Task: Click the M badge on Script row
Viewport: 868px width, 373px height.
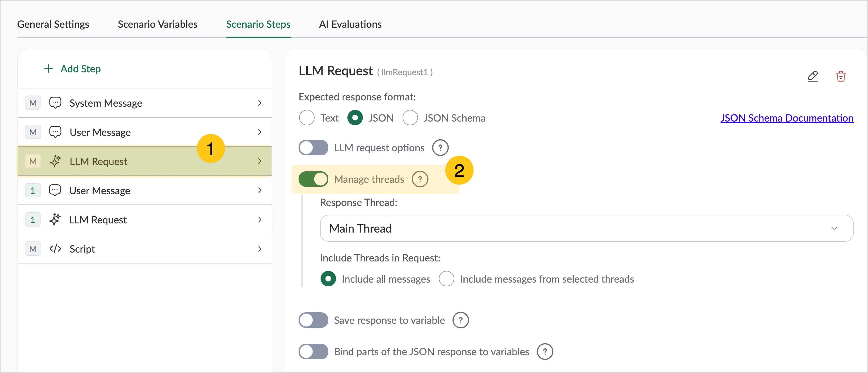Action: tap(33, 249)
